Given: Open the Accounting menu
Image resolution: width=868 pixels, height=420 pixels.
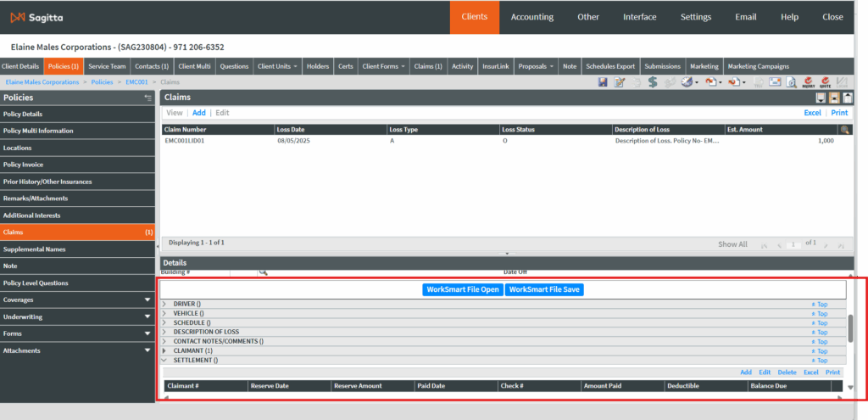Looking at the screenshot, I should pyautogui.click(x=531, y=17).
